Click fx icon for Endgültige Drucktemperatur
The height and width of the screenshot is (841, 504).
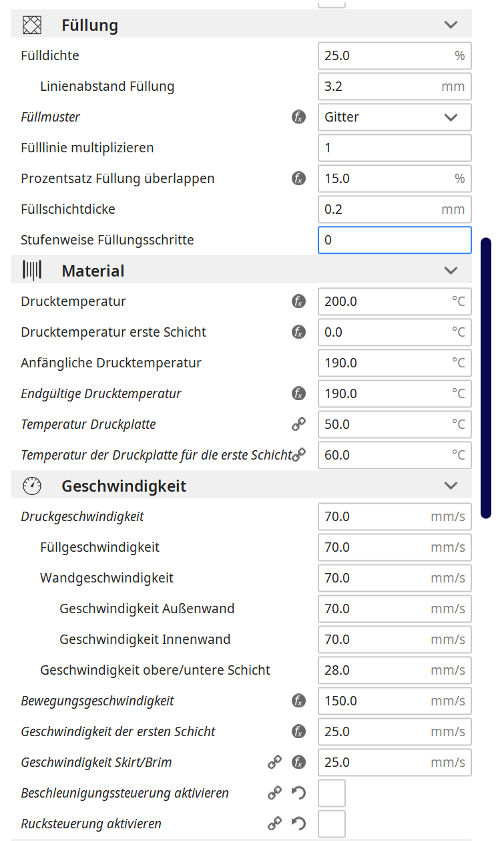pyautogui.click(x=298, y=393)
